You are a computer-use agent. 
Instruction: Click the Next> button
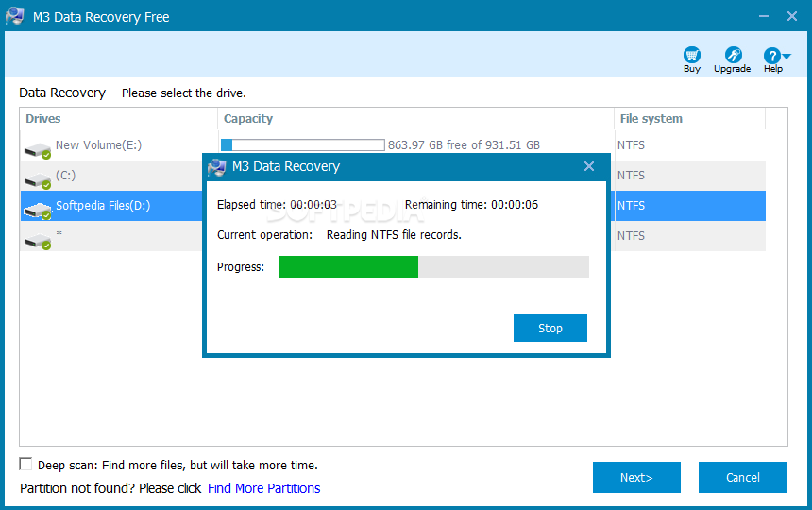point(636,477)
